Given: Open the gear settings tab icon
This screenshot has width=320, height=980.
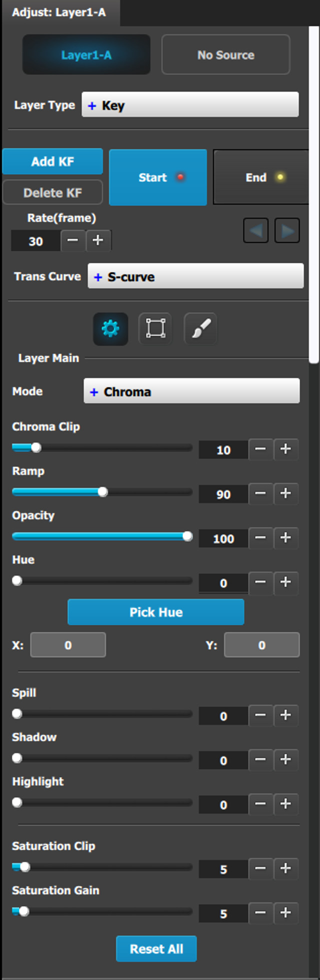Looking at the screenshot, I should click(x=110, y=329).
